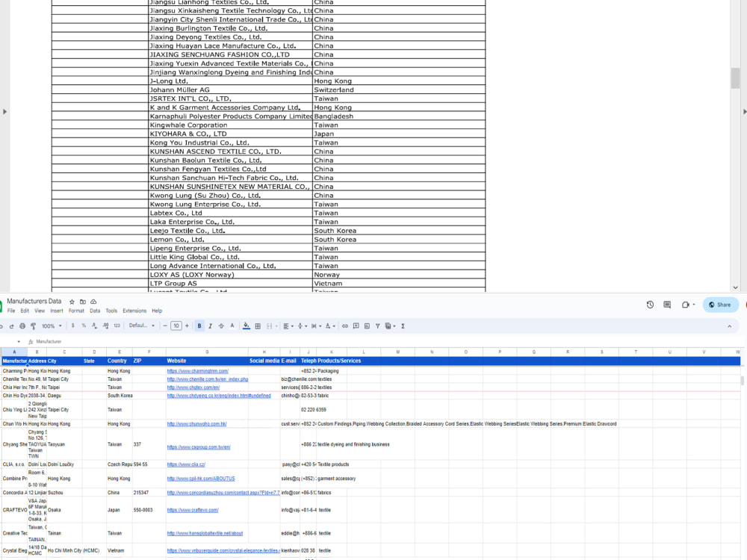Screen dimensions: 747x560
Task: Open the charmingtrim.com link
Action: tap(198, 371)
